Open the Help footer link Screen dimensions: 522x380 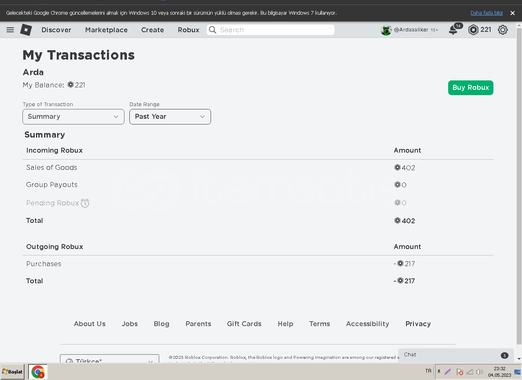tap(285, 324)
